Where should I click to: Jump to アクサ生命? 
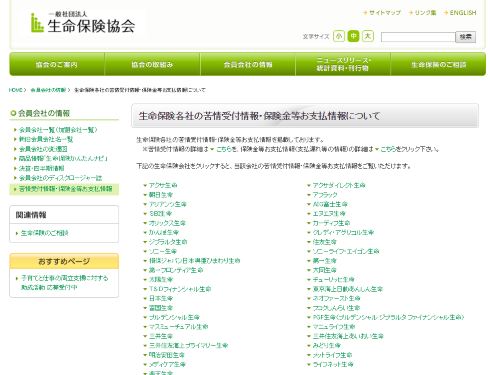163,185
